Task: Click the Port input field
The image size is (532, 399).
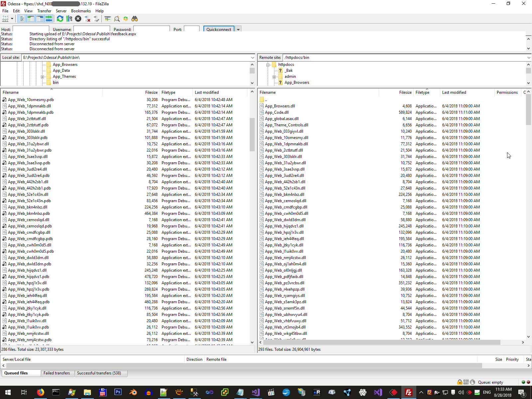Action: coord(192,29)
